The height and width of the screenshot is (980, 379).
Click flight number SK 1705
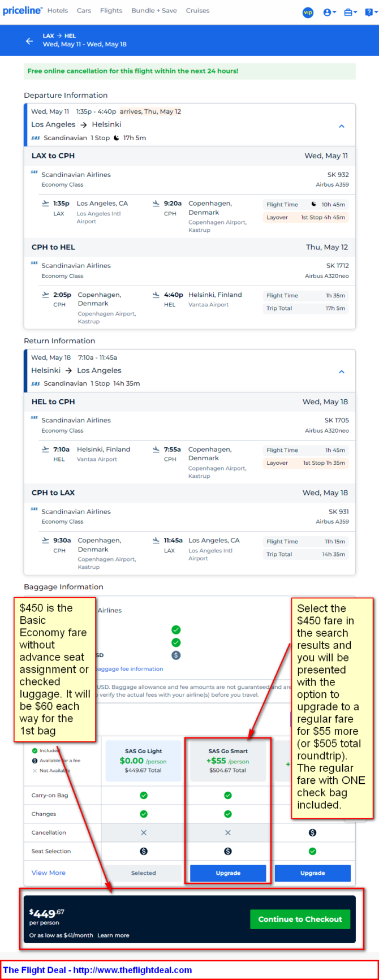point(337,421)
